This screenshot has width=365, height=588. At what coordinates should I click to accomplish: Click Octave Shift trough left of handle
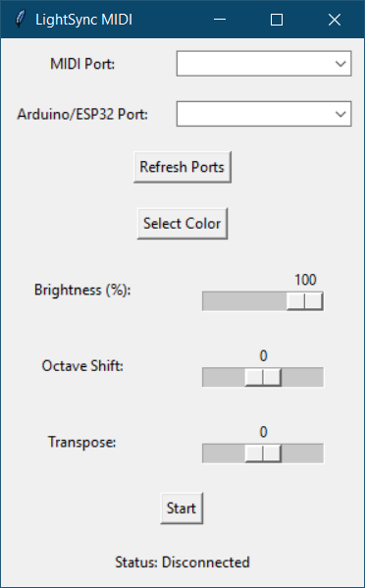pos(224,377)
